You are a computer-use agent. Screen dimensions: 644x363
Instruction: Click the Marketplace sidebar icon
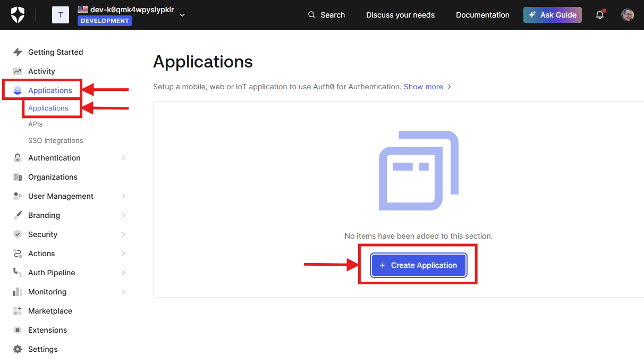click(18, 310)
